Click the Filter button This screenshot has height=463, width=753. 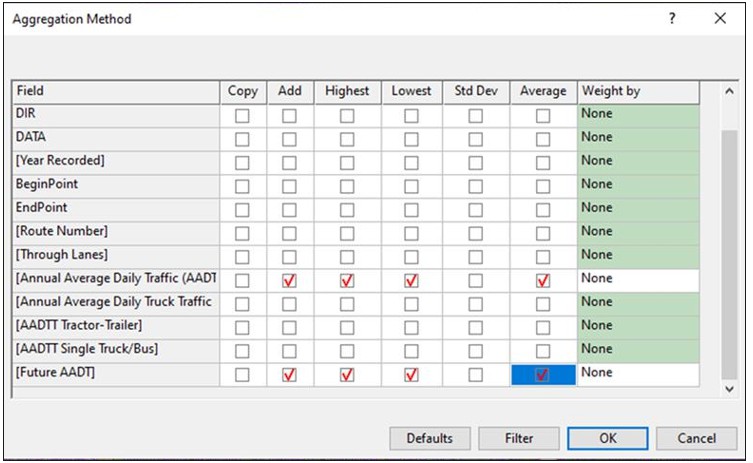[518, 438]
